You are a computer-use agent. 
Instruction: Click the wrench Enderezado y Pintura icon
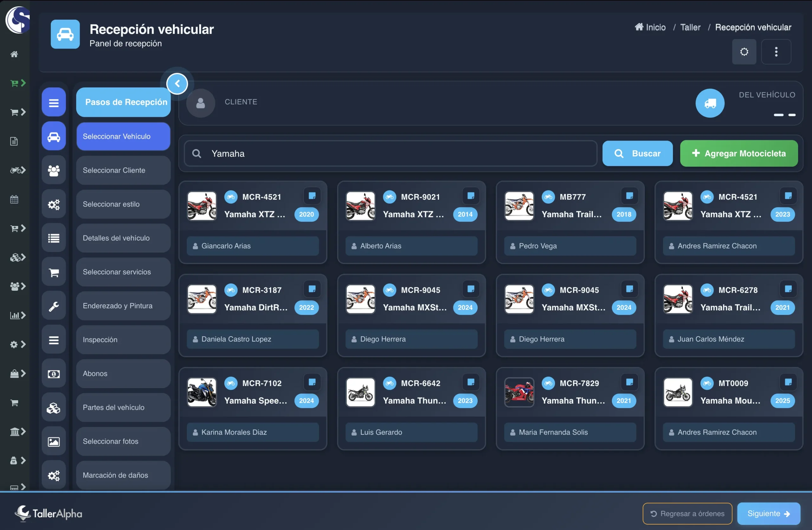(54, 306)
